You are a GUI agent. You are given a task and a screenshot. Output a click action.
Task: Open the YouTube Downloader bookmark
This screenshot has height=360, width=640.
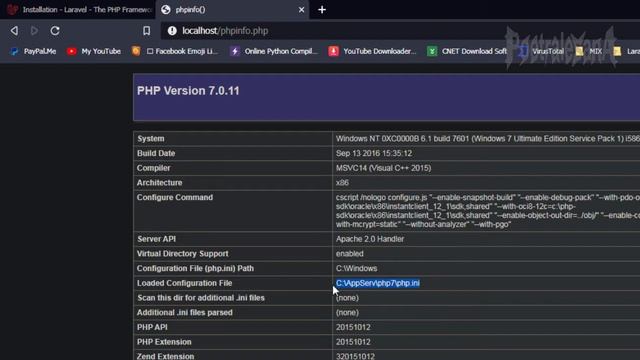(x=373, y=51)
